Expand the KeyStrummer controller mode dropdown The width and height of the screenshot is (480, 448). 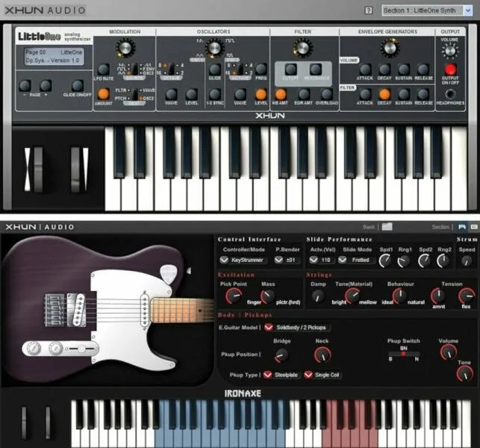tap(243, 260)
